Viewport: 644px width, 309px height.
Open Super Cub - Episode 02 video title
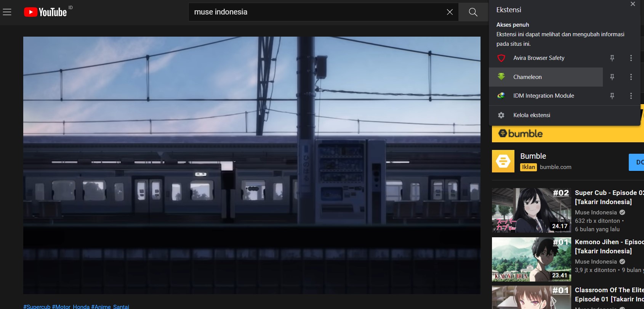click(x=609, y=197)
